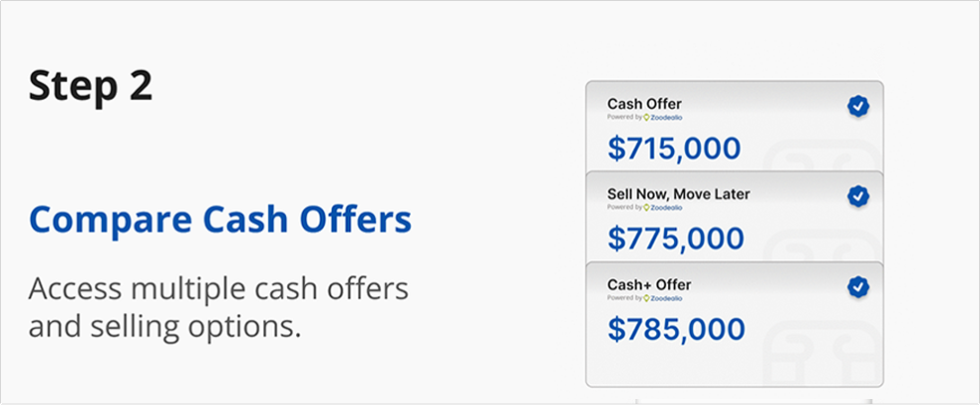Image resolution: width=980 pixels, height=405 pixels.
Task: Click the Cash+ Offer card title
Action: tap(649, 285)
